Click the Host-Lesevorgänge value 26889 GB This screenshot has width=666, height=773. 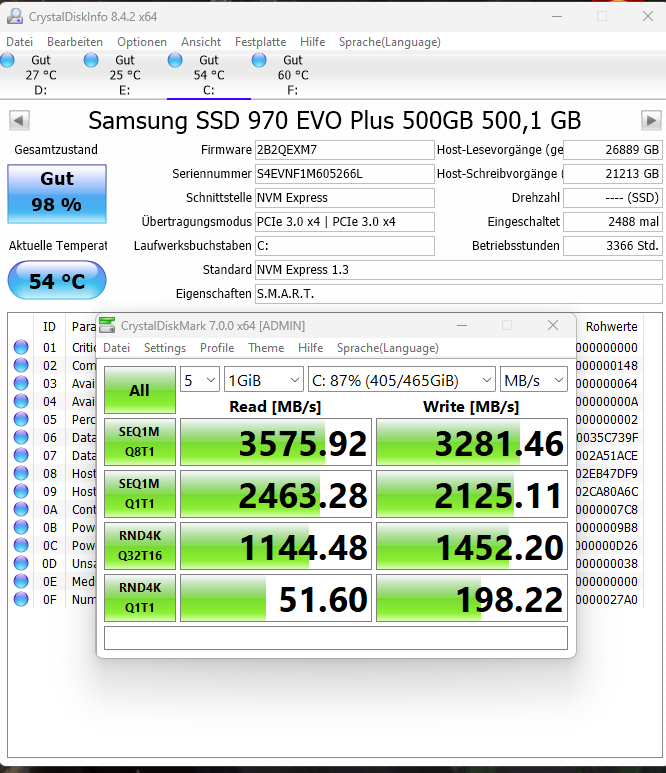[x=613, y=150]
